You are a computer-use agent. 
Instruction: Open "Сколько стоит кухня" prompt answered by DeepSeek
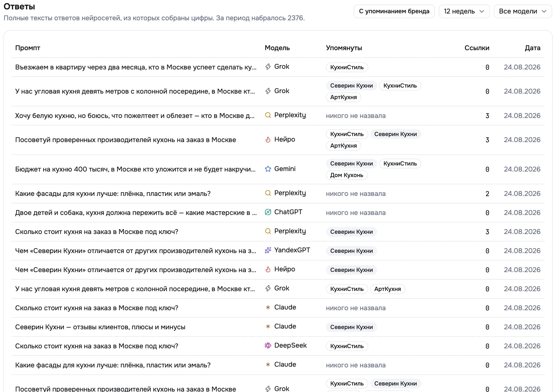pos(97,346)
